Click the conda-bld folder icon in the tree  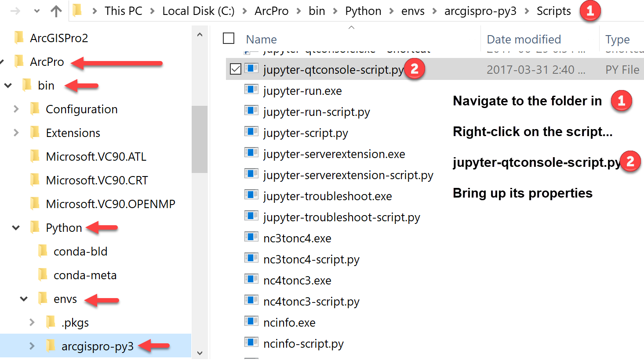coord(43,251)
